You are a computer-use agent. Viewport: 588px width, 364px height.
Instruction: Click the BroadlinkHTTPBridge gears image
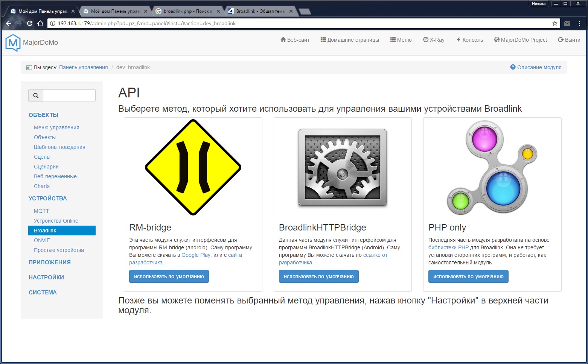pyautogui.click(x=342, y=167)
